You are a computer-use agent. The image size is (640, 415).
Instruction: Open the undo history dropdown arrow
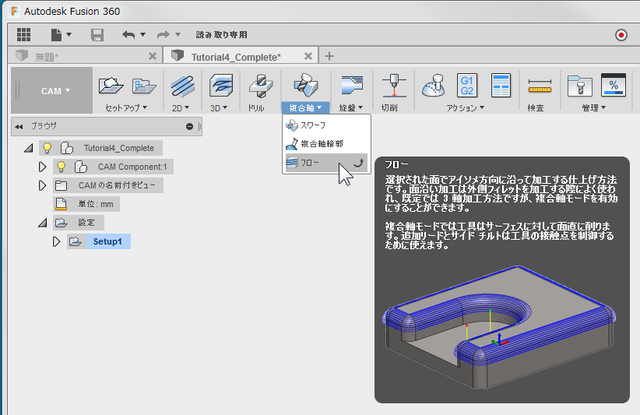tap(143, 35)
